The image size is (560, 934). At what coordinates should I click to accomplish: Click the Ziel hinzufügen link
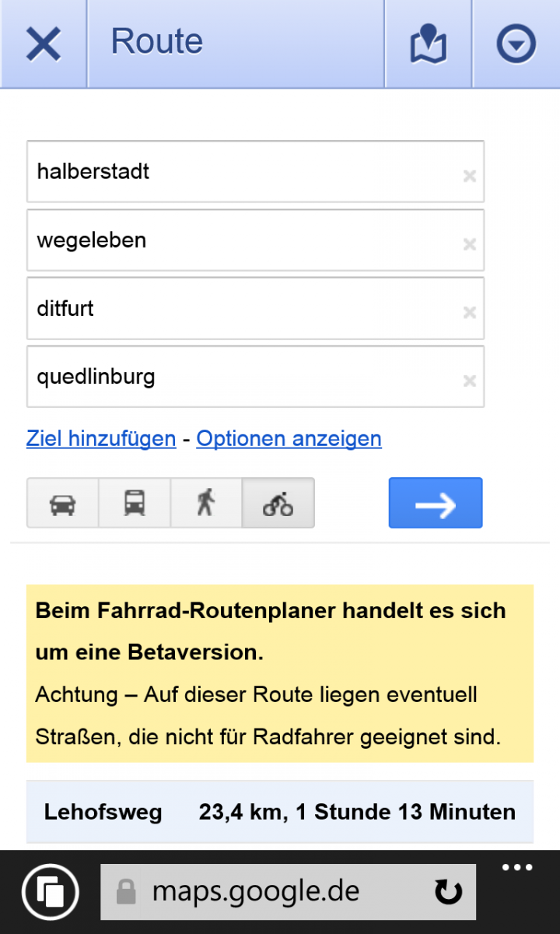tap(101, 439)
